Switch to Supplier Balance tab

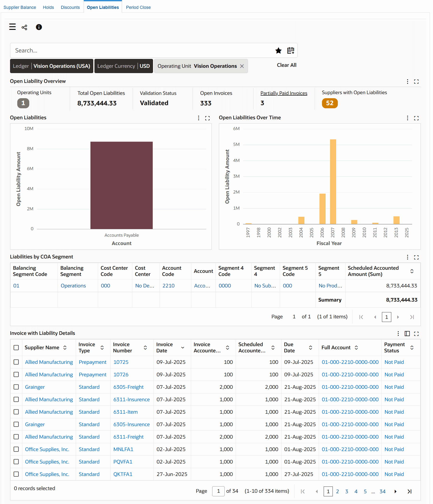pos(20,7)
